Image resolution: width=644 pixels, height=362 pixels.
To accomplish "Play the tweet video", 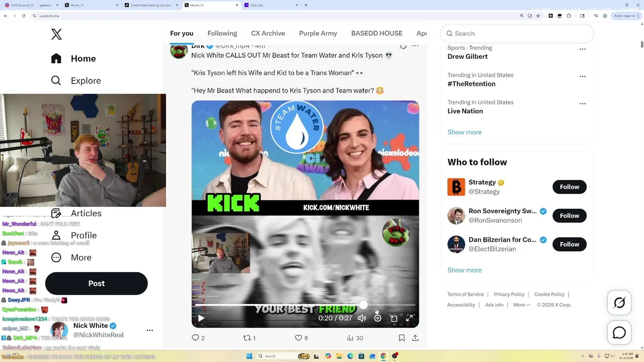I will pyautogui.click(x=201, y=318).
